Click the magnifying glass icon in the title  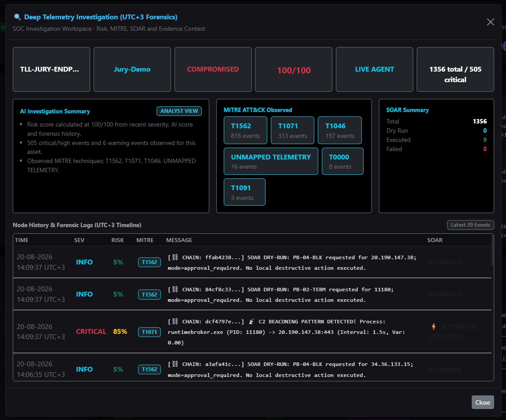18,17
